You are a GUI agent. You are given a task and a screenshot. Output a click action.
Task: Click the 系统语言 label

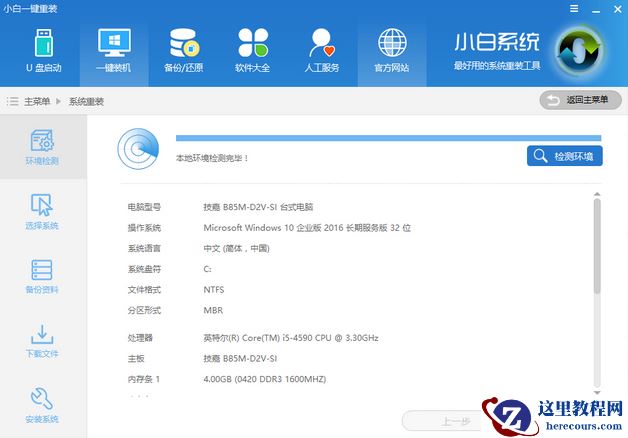coord(144,249)
